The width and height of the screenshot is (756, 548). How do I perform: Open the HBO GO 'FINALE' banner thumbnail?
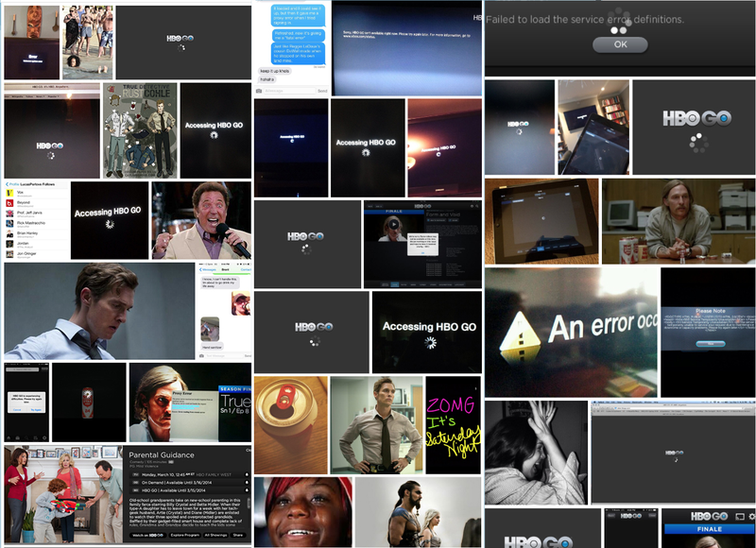click(709, 528)
